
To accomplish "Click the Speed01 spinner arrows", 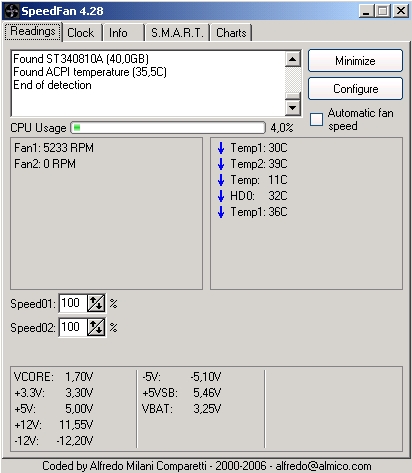I will 96,303.
